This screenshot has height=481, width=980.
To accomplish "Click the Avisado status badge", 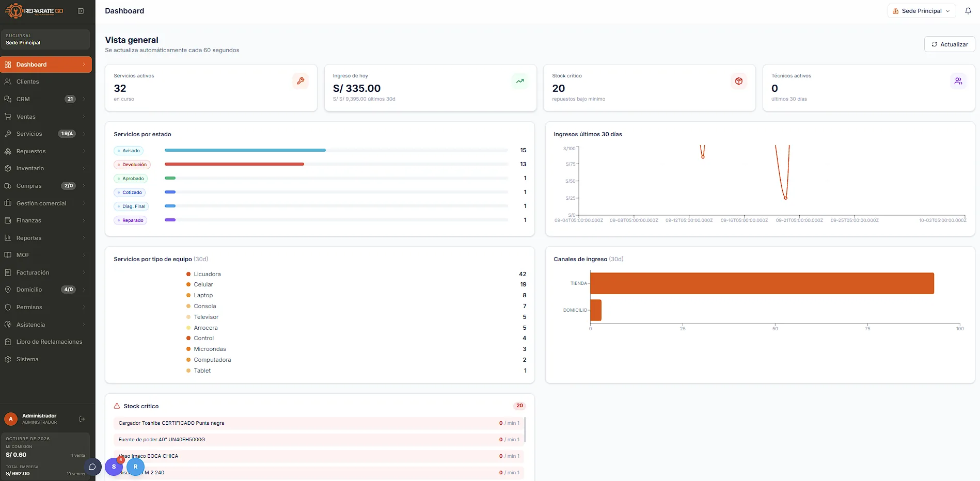I will [x=129, y=151].
